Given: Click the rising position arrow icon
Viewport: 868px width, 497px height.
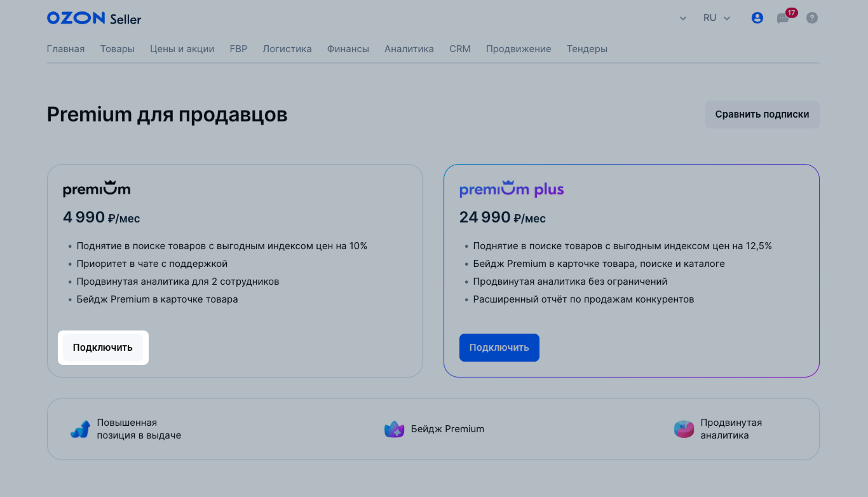Looking at the screenshot, I should [x=80, y=430].
